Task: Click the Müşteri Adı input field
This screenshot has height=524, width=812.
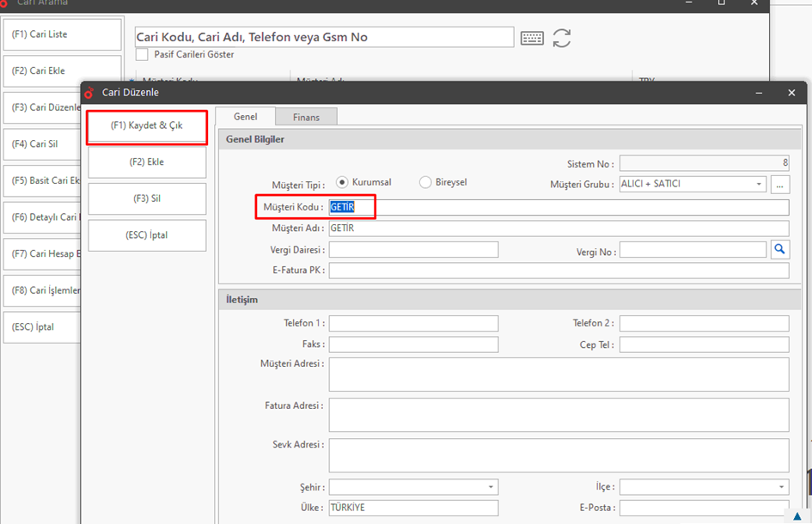Action: point(559,228)
